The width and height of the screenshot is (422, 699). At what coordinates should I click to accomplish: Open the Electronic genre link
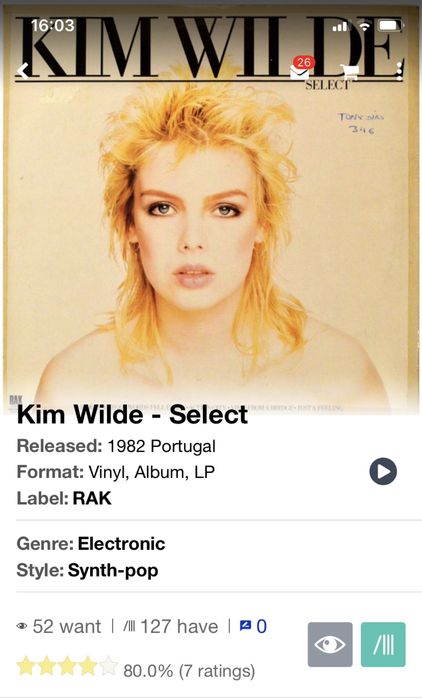pos(121,543)
